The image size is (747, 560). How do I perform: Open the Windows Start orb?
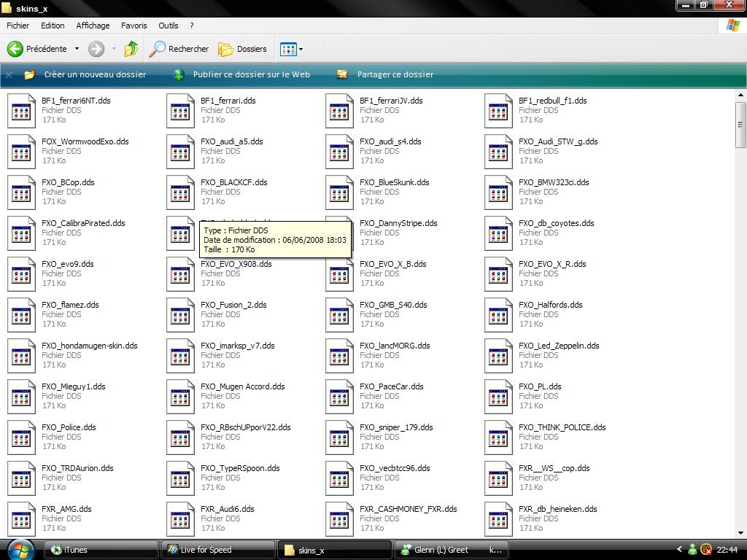pos(20,550)
